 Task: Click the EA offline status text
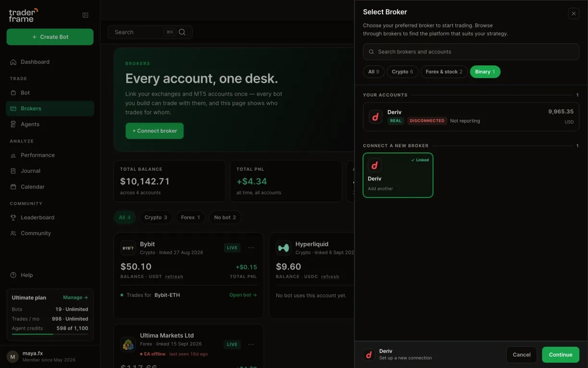point(155,354)
